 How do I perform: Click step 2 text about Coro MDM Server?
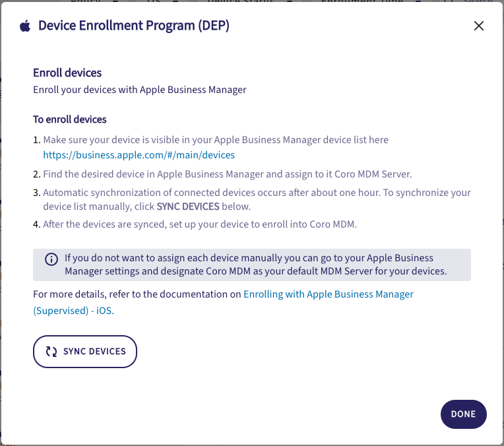click(x=227, y=174)
